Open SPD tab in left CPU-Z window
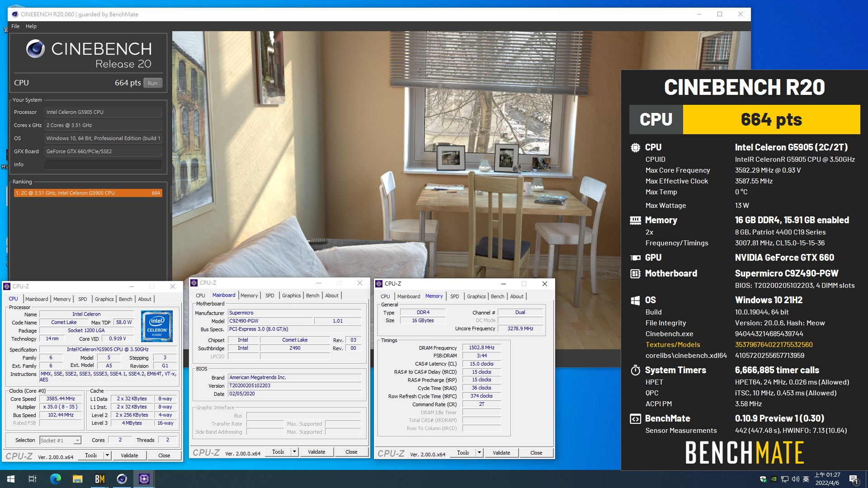 point(82,299)
